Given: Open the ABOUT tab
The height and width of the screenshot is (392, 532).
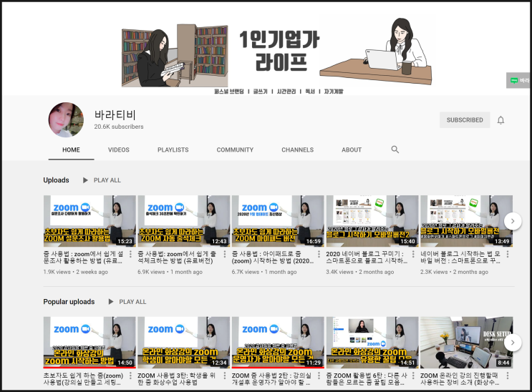Looking at the screenshot, I should click(x=352, y=150).
